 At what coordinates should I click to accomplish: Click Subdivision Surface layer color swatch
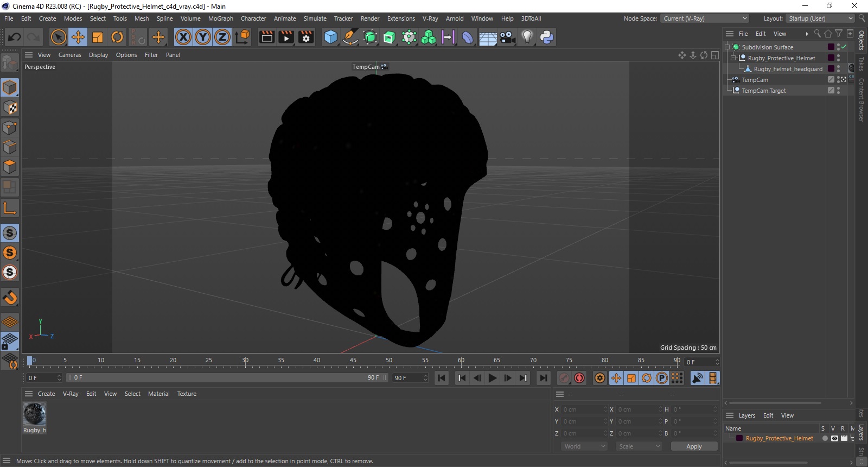[x=831, y=47]
